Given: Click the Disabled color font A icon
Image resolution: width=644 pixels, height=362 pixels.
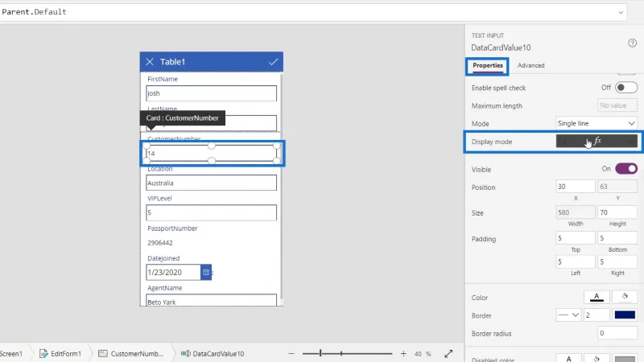Looking at the screenshot, I should click(x=568, y=358).
